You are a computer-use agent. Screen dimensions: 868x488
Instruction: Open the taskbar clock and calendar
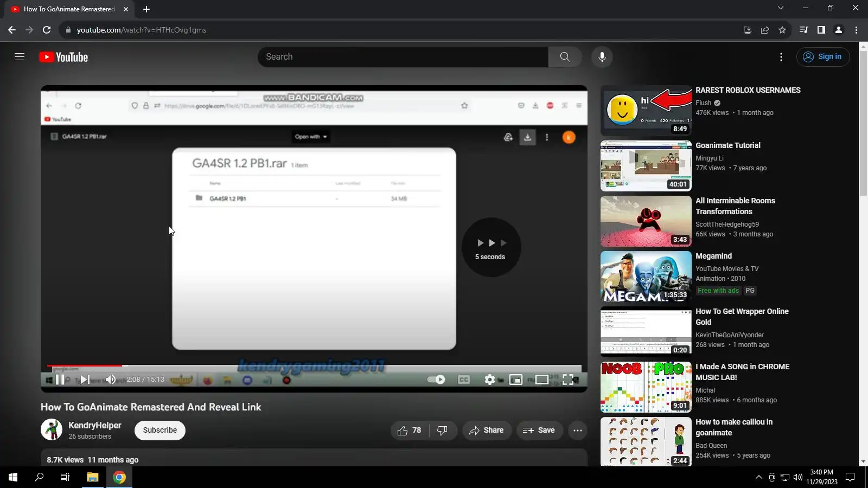tap(822, 477)
